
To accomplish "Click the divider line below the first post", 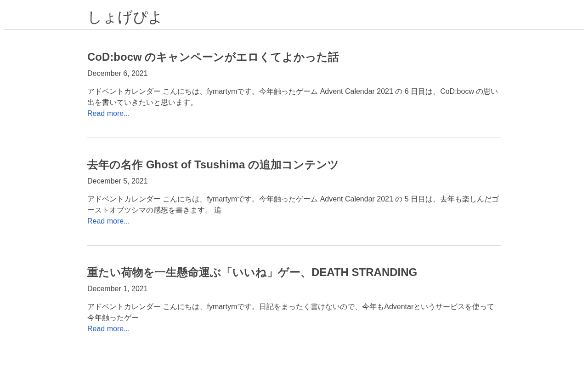I will [294, 138].
